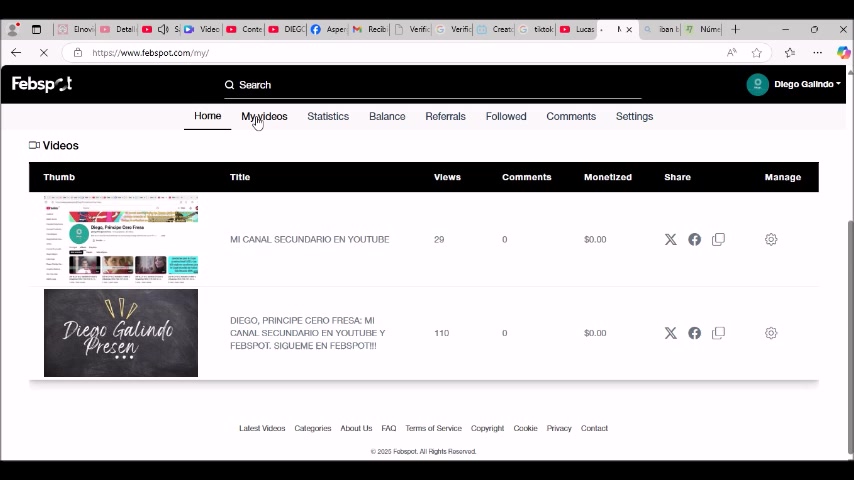Visit the FAQ footer link
Viewport: 854px width, 480px height.
click(389, 428)
